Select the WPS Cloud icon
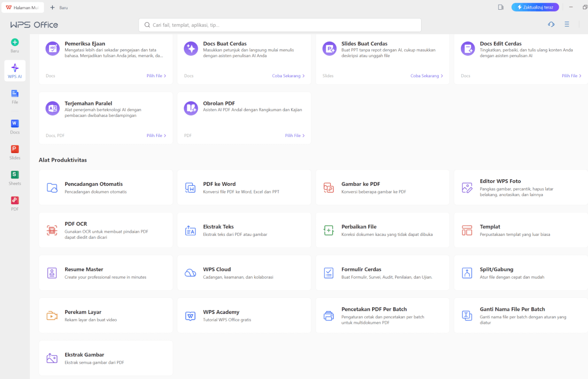588x379 pixels. 191,273
